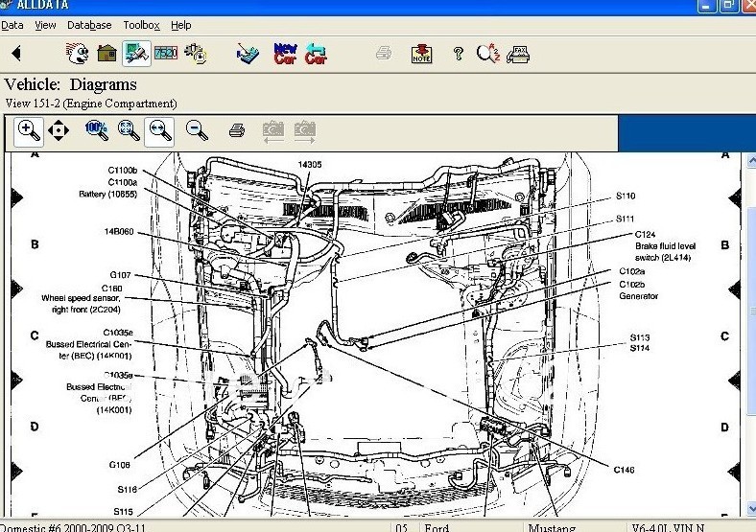Image resolution: width=756 pixels, height=532 pixels.
Task: Open the Help menu
Action: [181, 25]
